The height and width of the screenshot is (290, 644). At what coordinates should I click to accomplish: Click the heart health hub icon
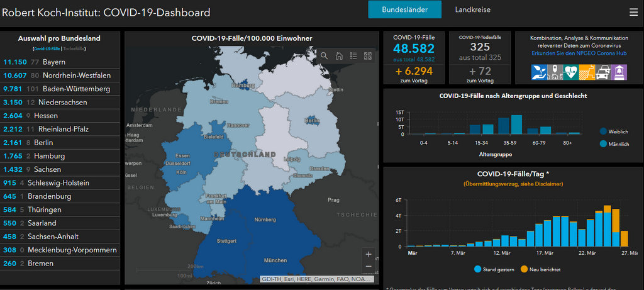click(x=570, y=71)
